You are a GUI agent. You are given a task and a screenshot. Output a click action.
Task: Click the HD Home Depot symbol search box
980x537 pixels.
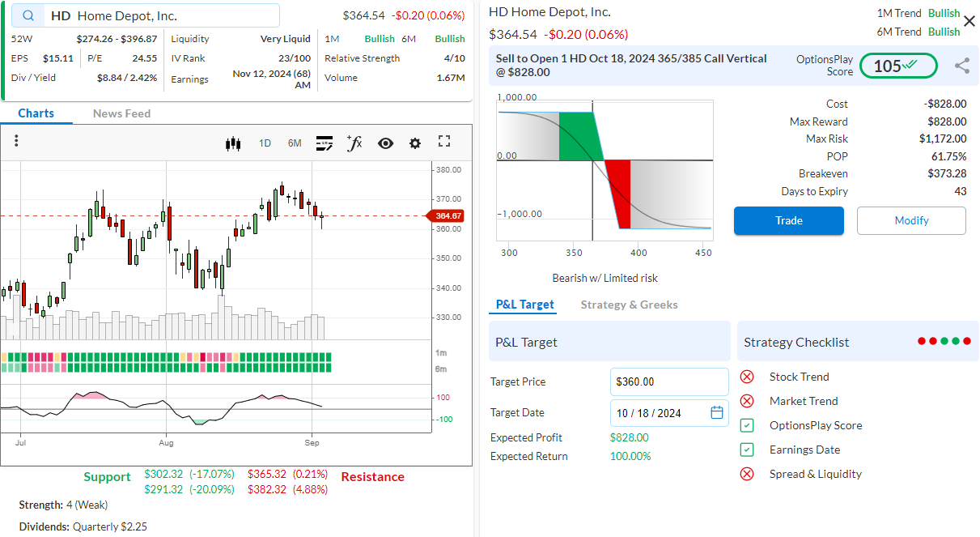tap(146, 16)
